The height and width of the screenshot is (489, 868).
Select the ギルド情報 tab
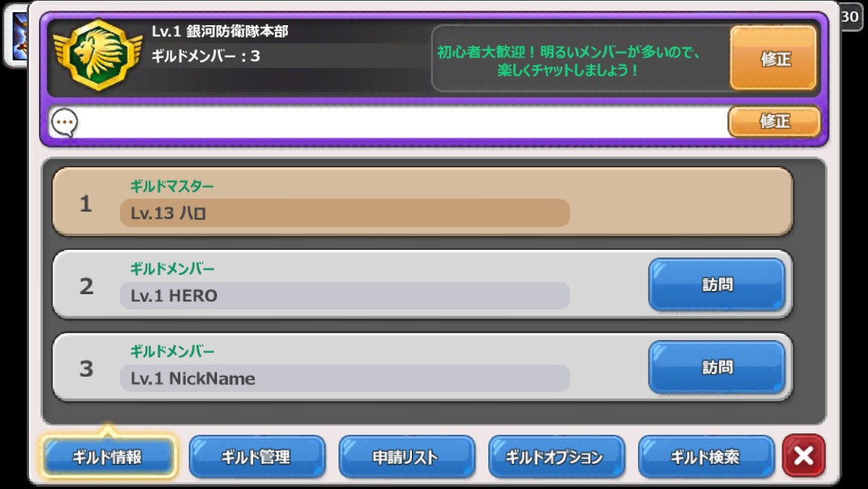pos(108,457)
